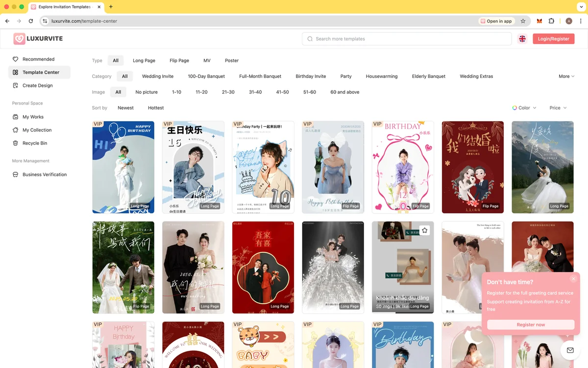View site information icon in address bar
The width and height of the screenshot is (588, 368).
point(45,21)
